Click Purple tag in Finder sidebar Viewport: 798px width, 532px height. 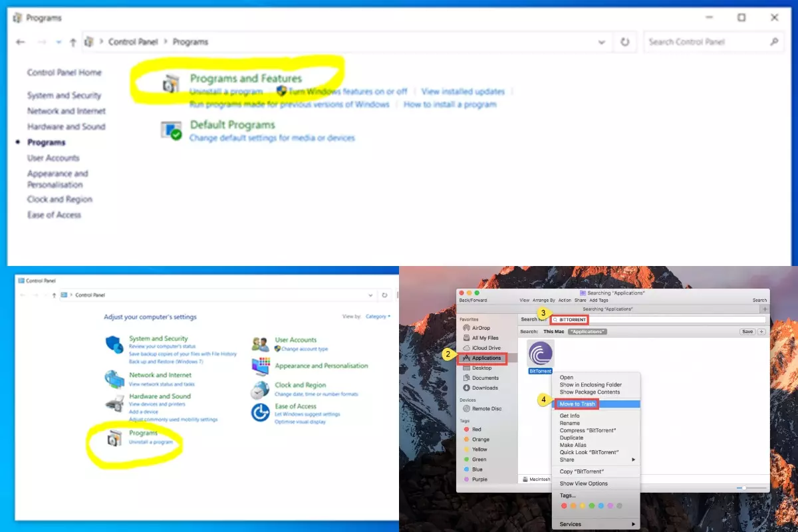(479, 479)
